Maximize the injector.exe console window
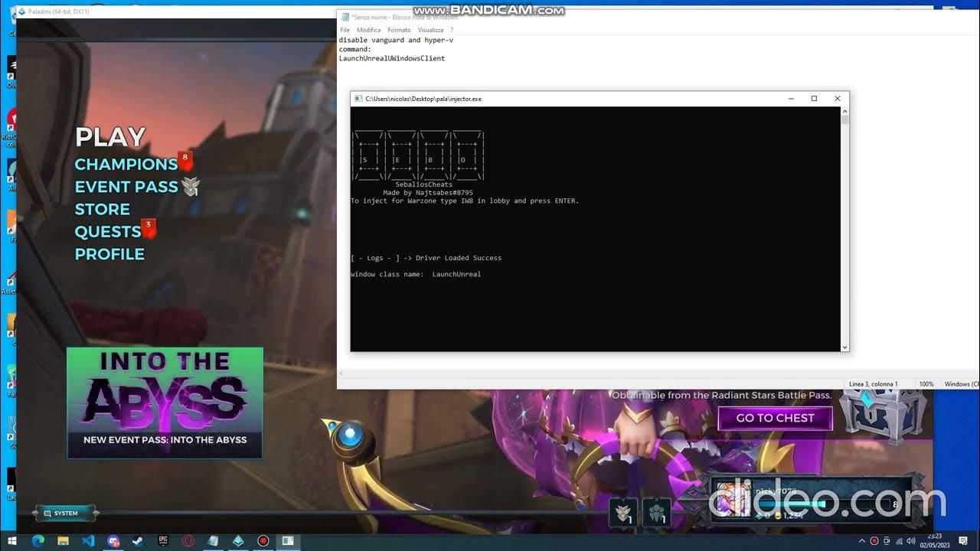The image size is (980, 551). (x=814, y=99)
